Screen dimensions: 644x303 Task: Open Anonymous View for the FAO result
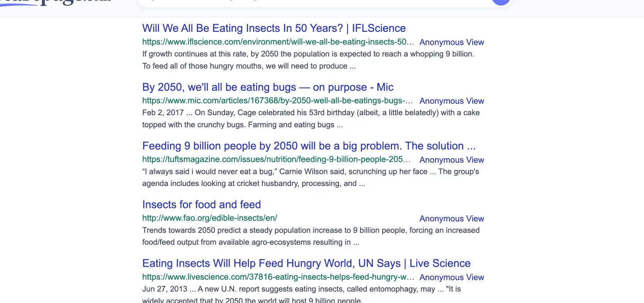click(x=451, y=218)
